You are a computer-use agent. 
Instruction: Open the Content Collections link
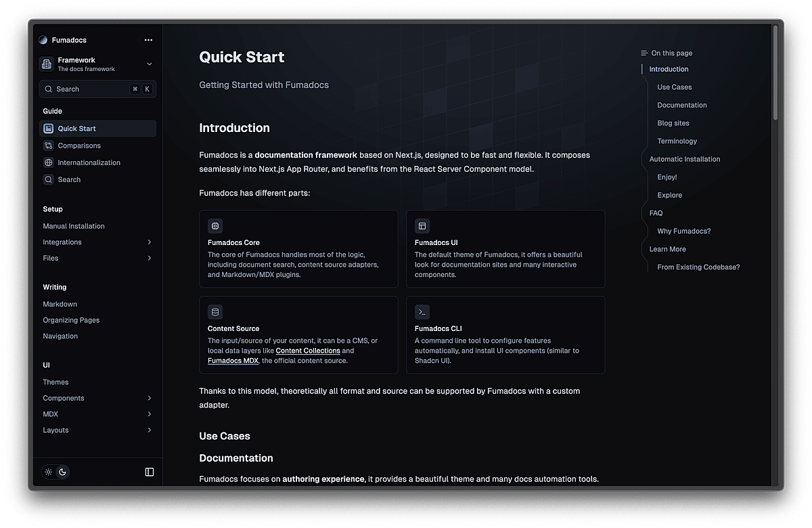coord(308,351)
